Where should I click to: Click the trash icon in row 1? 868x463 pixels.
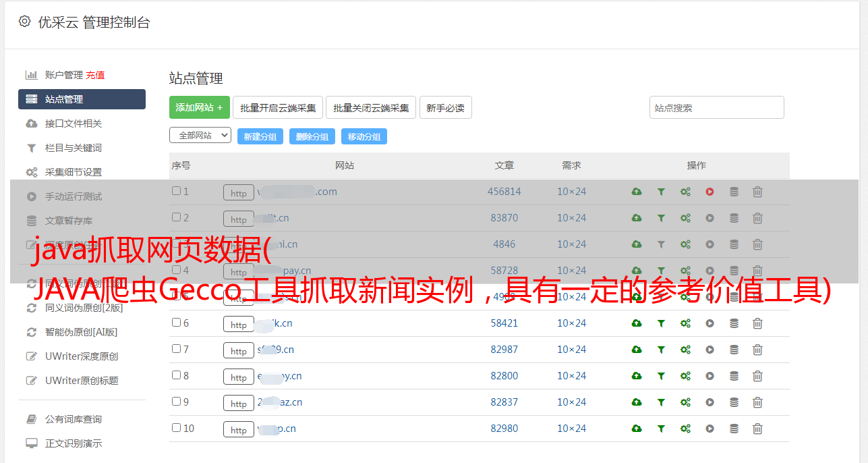click(757, 192)
